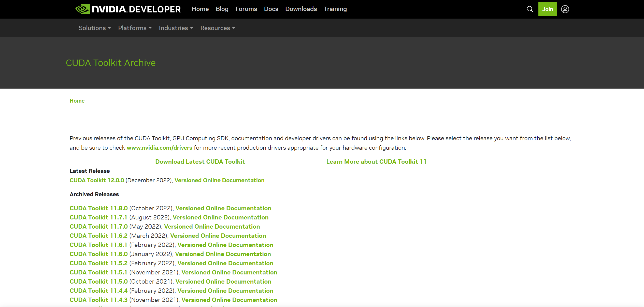Open CUDA Toolkit 11.4.4 link

point(99,291)
